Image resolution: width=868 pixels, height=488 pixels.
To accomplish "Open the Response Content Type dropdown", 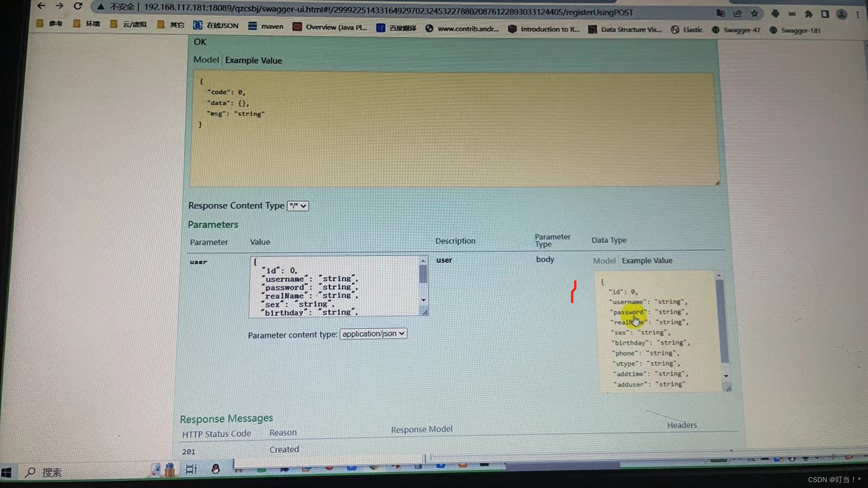I will [298, 206].
